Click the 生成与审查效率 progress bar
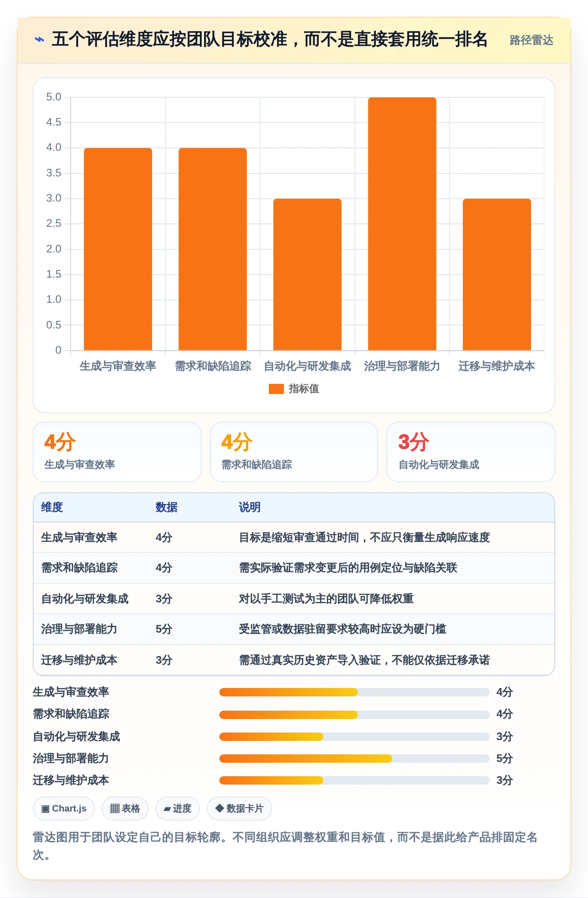The width and height of the screenshot is (588, 898). [x=354, y=692]
